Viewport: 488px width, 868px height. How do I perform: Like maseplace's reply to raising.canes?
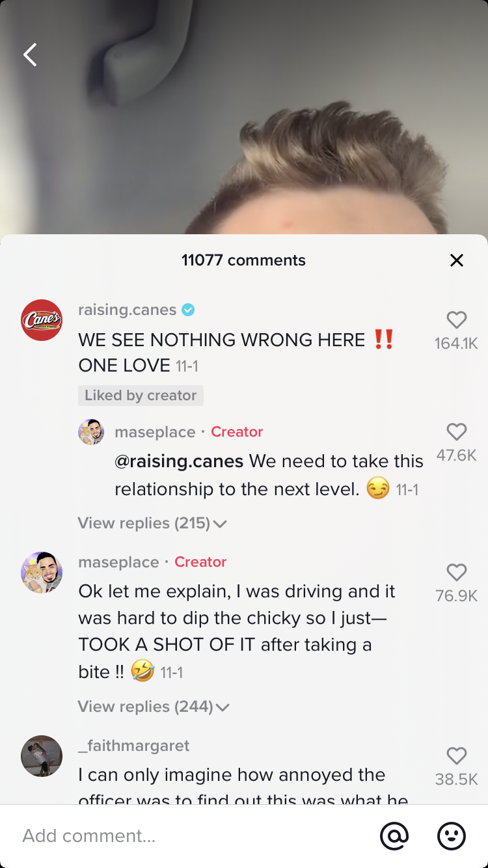(x=457, y=432)
